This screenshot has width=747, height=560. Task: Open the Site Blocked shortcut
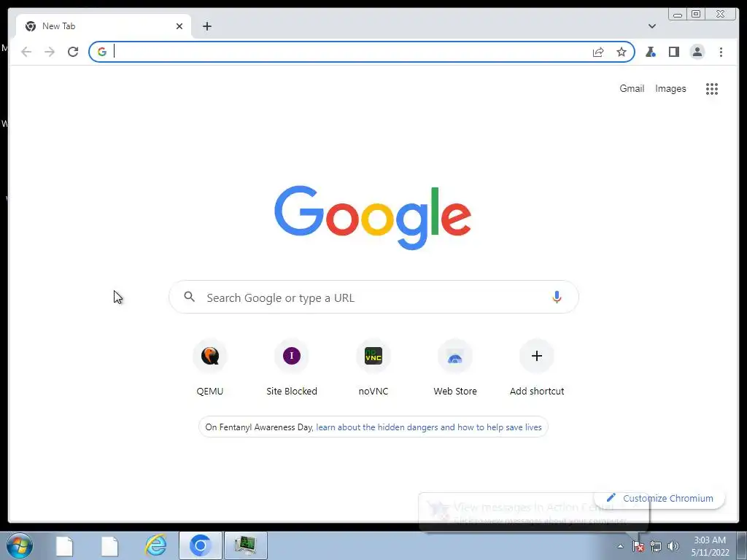point(292,367)
